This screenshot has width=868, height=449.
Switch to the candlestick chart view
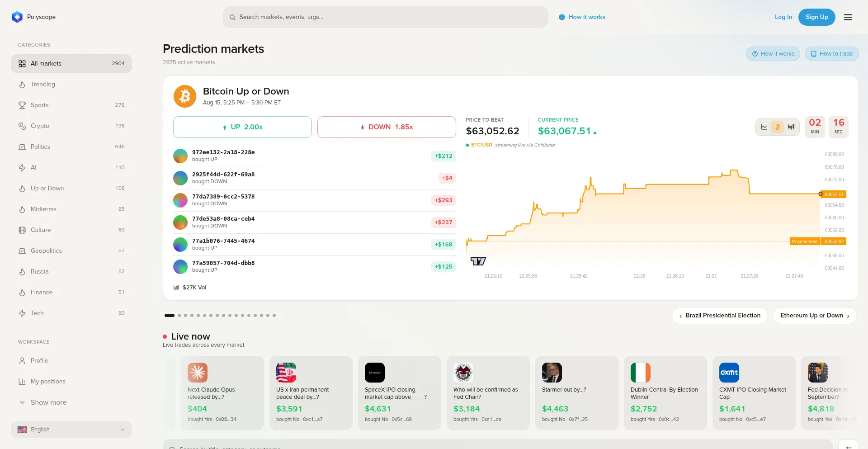click(x=791, y=127)
